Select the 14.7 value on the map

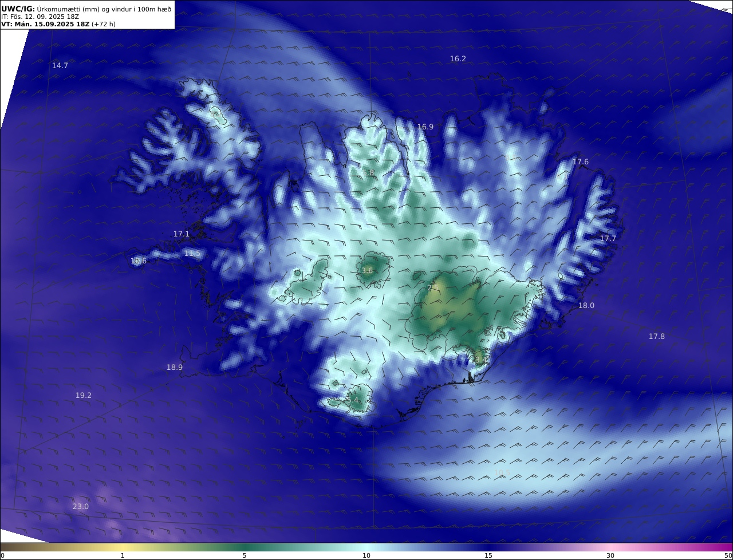(60, 66)
